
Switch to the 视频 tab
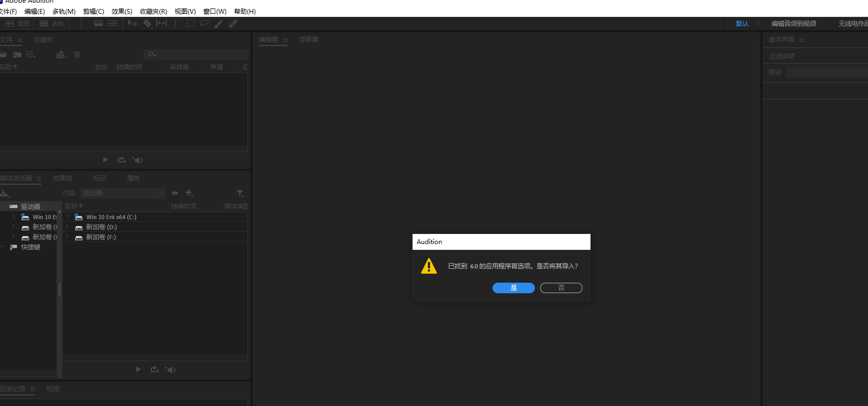click(x=53, y=389)
